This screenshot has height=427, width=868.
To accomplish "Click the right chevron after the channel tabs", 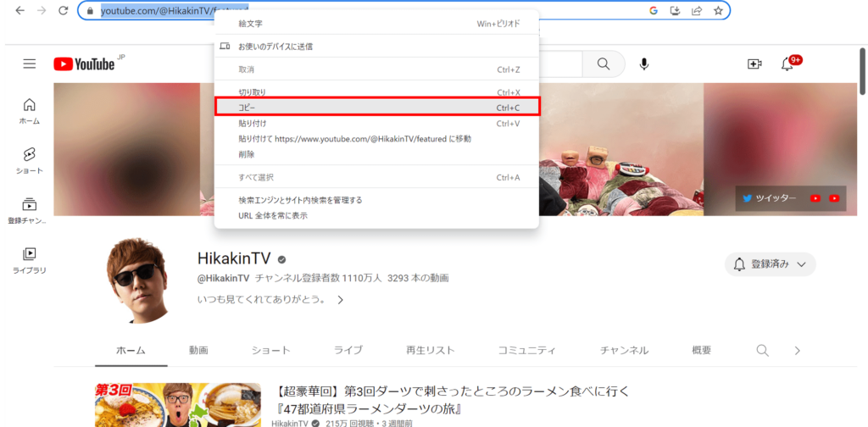I will tap(797, 350).
